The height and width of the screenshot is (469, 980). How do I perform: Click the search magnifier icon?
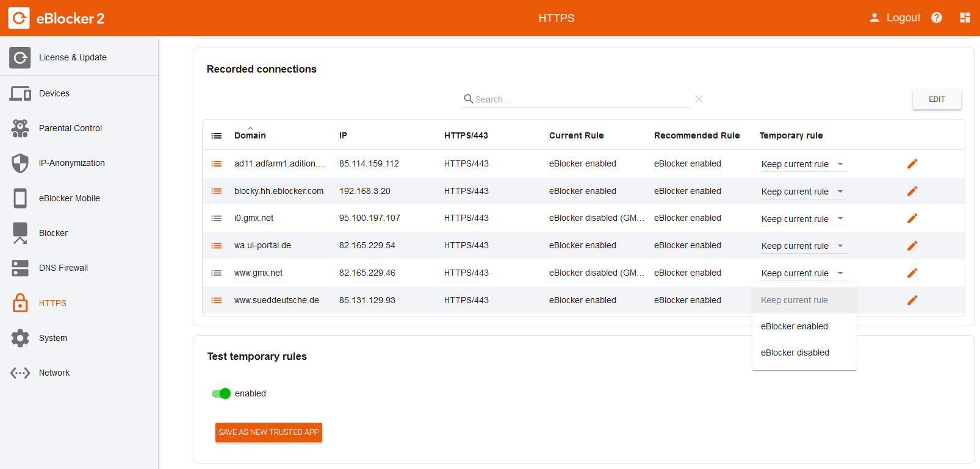tap(469, 99)
